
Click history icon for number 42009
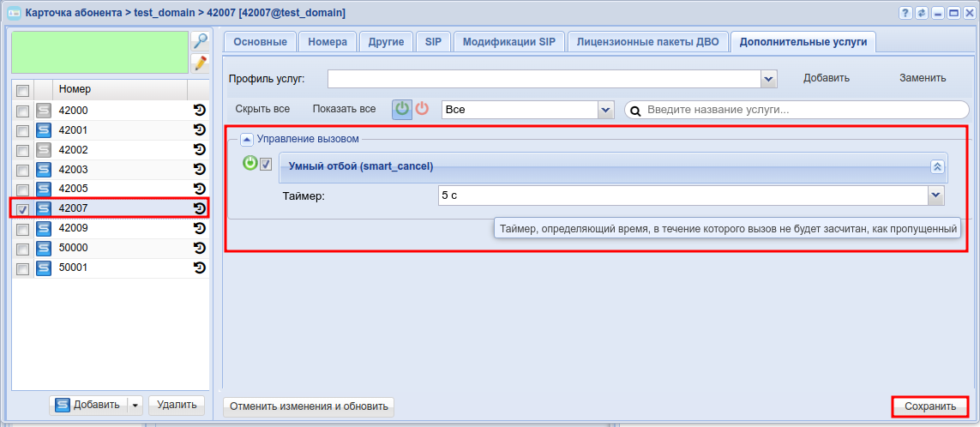coord(200,228)
